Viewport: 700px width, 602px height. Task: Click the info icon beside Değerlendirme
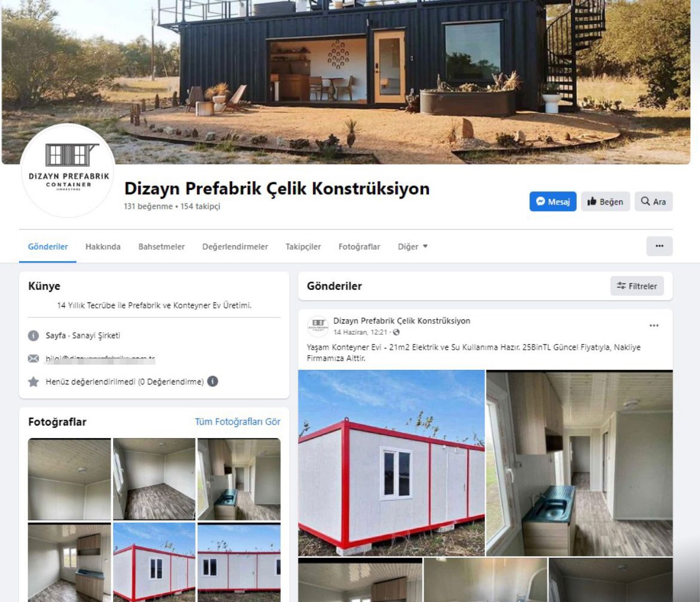tap(212, 381)
